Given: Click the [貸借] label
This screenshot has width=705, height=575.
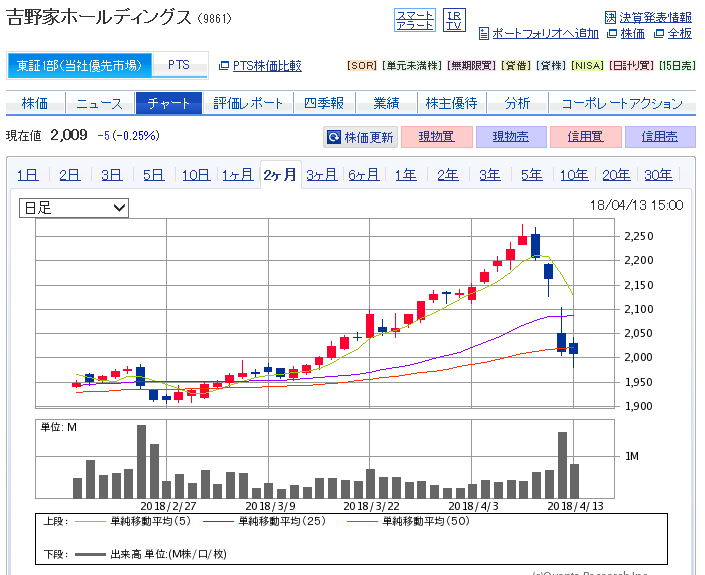Looking at the screenshot, I should tap(516, 66).
